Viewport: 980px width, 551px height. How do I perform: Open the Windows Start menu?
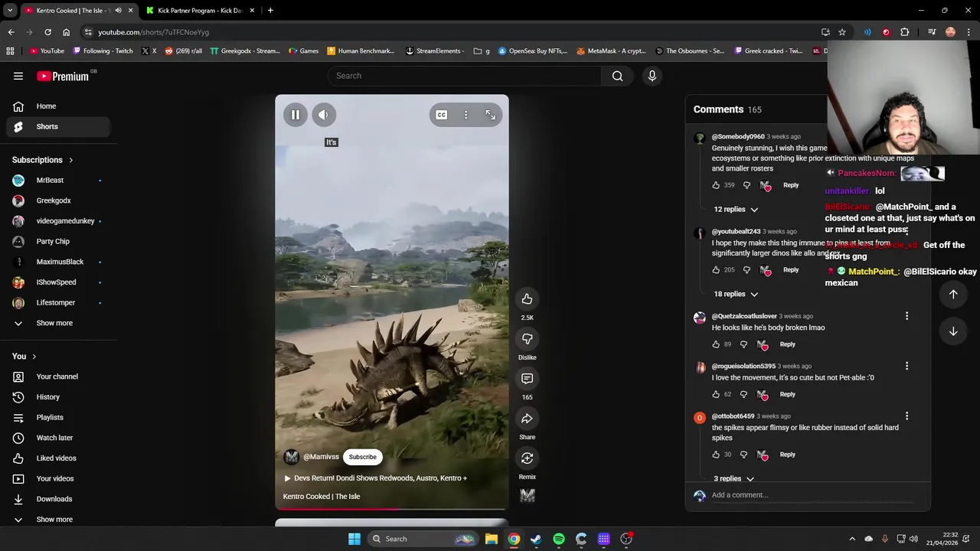pyautogui.click(x=354, y=539)
